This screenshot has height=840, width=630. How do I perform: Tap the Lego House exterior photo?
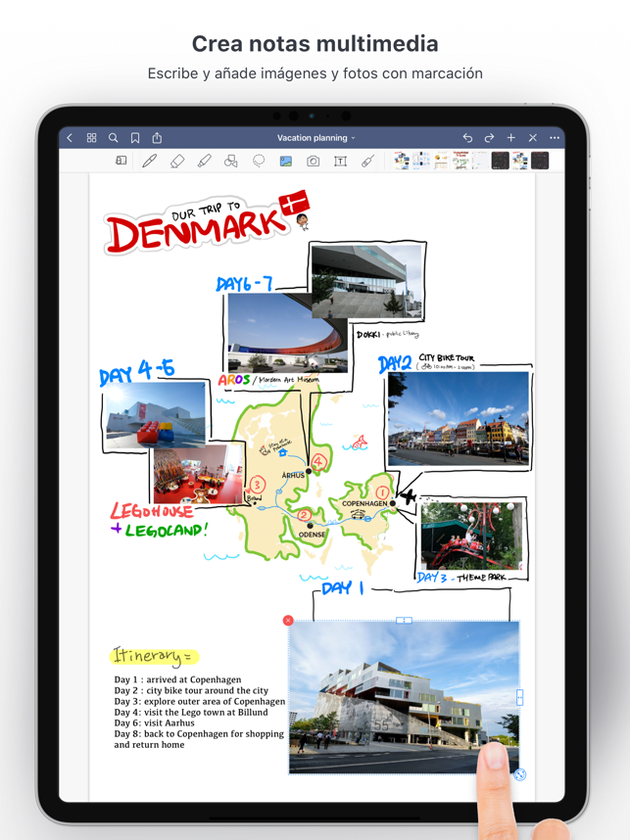156,415
